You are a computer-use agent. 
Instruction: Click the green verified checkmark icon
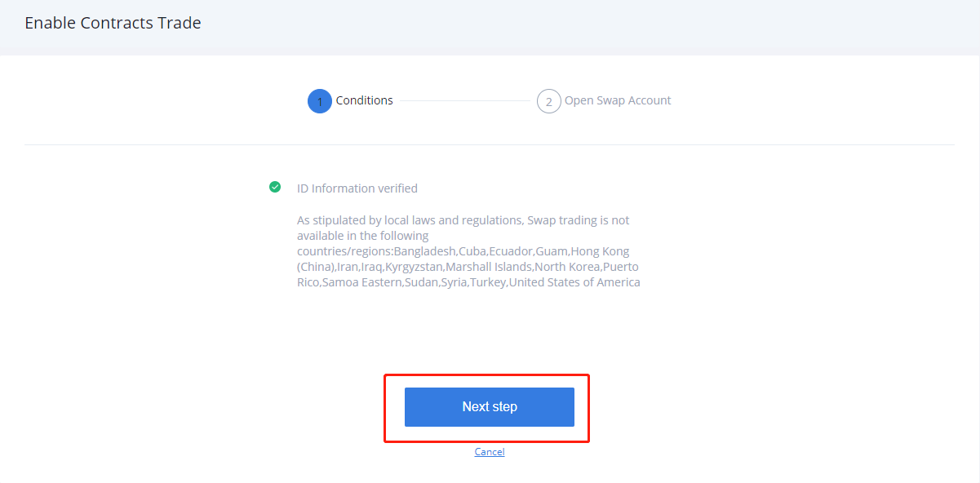275,187
